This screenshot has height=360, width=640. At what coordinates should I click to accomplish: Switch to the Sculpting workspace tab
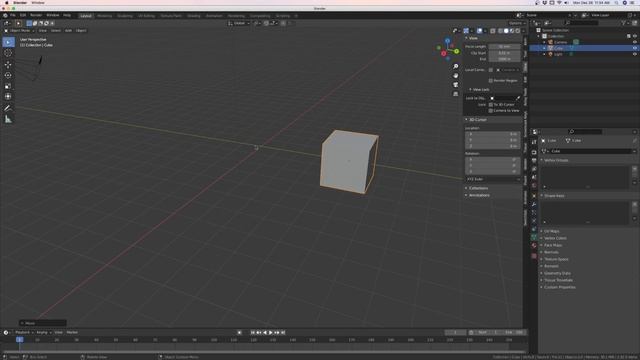(125, 16)
